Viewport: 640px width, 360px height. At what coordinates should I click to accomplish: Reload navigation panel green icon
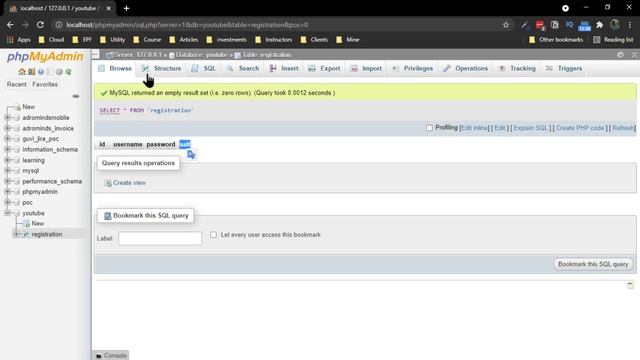tap(69, 72)
